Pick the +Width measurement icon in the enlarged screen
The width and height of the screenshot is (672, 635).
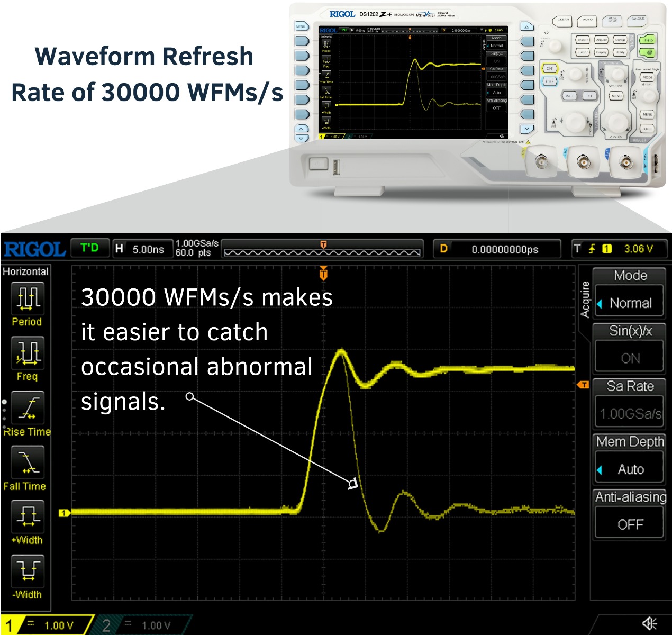(29, 516)
